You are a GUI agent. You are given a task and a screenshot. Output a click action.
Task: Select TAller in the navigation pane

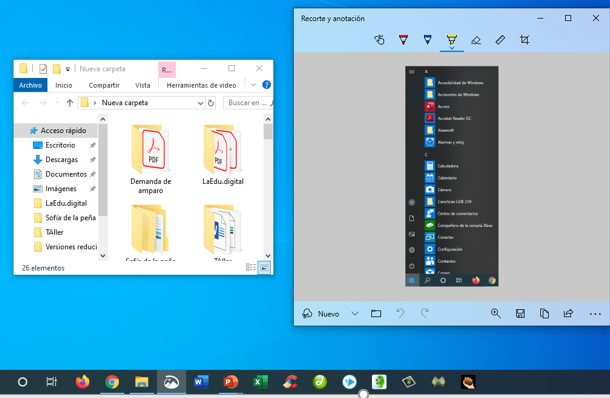pyautogui.click(x=54, y=232)
